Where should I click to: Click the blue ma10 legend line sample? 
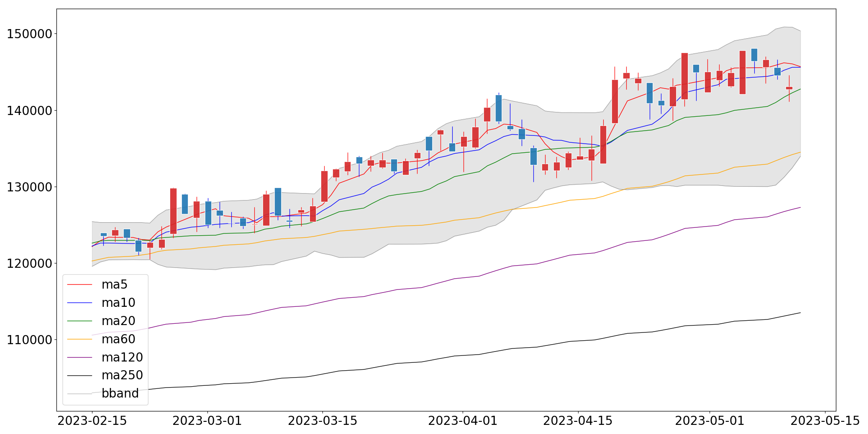[80, 303]
